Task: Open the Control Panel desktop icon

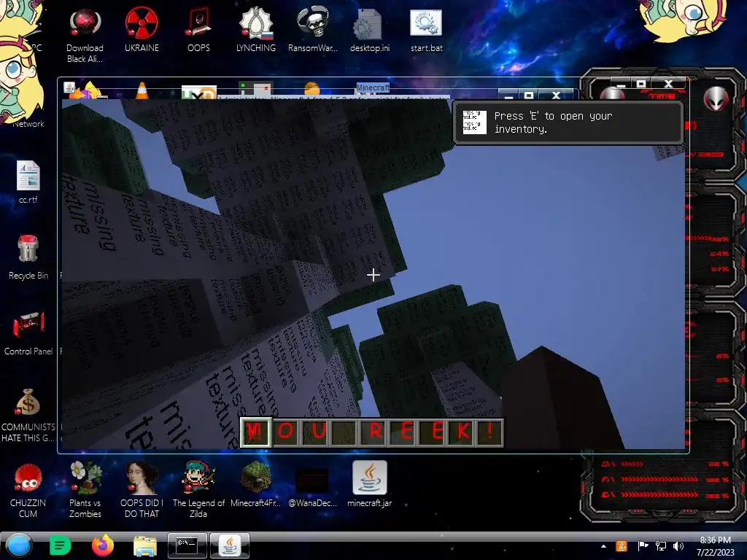Action: click(28, 333)
